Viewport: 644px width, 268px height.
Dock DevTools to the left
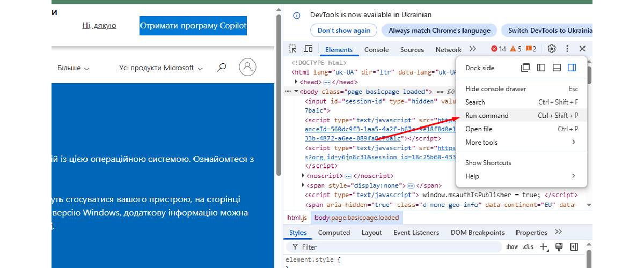(x=541, y=68)
